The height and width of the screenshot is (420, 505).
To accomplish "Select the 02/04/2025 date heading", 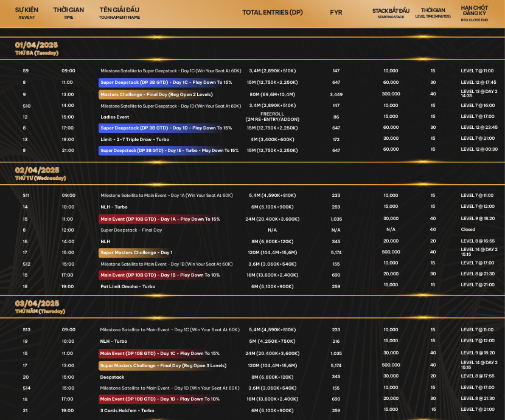I will coord(37,170).
